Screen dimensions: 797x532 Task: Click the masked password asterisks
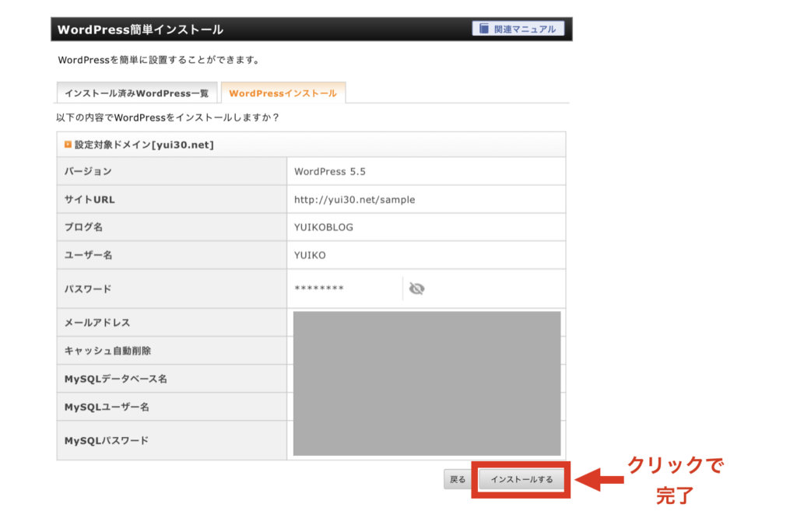tap(319, 289)
